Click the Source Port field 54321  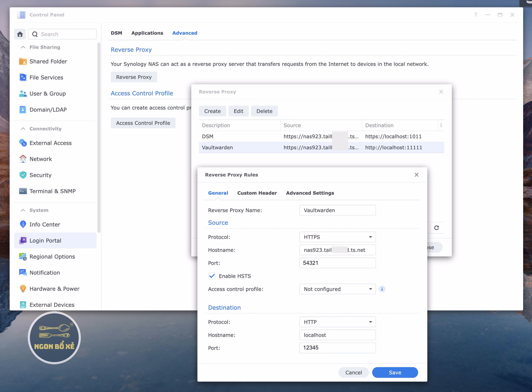(x=337, y=263)
